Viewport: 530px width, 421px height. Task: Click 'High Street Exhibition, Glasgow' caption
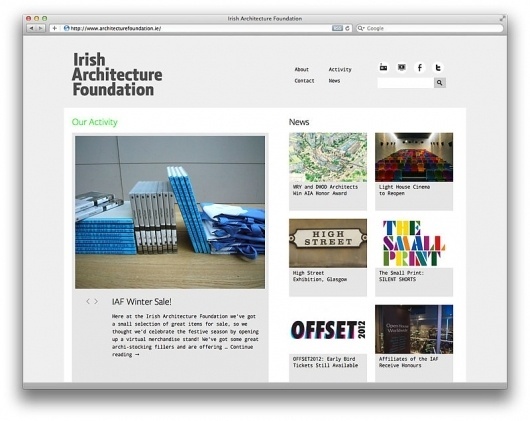320,276
